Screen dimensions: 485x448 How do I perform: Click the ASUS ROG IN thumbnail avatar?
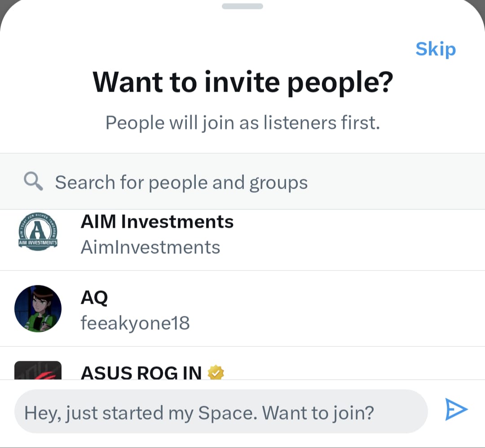click(38, 373)
